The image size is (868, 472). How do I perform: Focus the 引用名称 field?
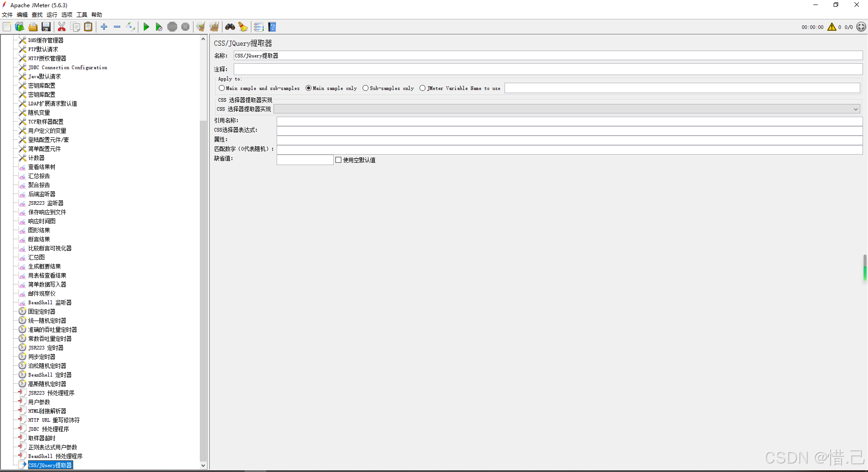tap(570, 121)
